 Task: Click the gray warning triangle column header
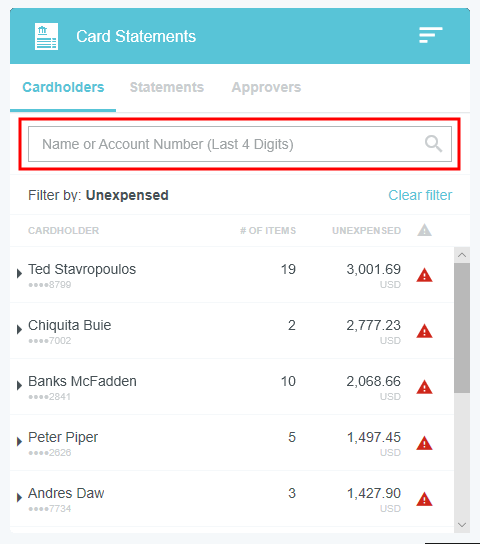click(x=424, y=230)
